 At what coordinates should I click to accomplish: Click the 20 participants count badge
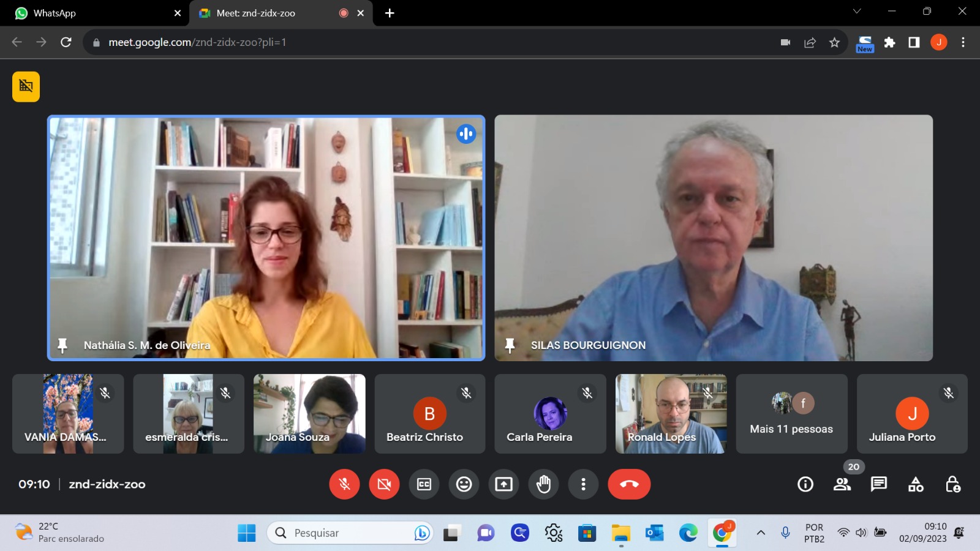tap(853, 467)
